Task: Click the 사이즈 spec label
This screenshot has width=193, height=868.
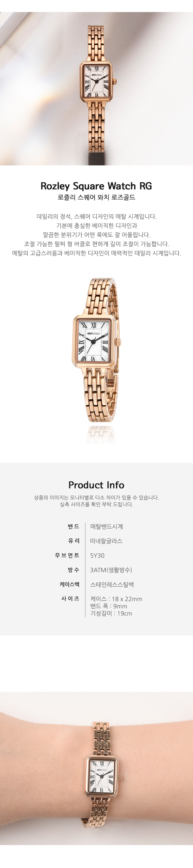Action: pos(70,599)
